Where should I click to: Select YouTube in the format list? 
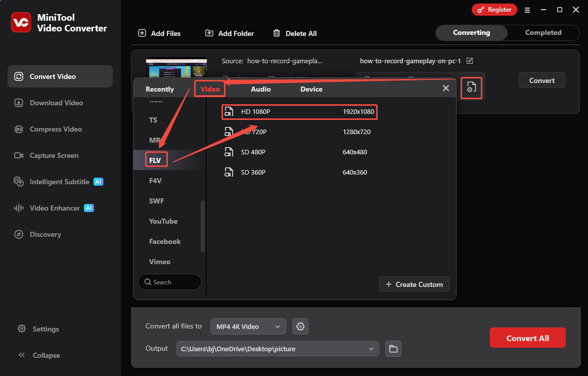point(163,221)
